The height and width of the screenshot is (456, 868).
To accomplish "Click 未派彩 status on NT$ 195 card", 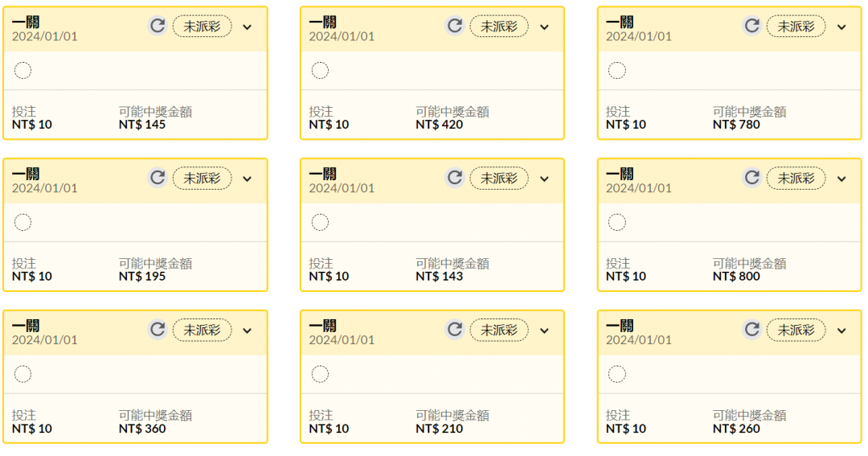I will (202, 178).
